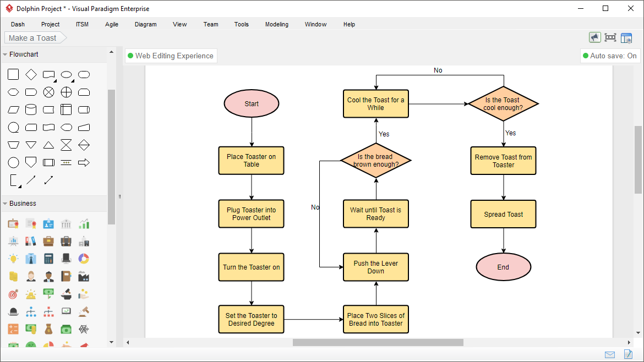The height and width of the screenshot is (362, 644).
Task: Open the Modeling menu
Action: [x=276, y=24]
